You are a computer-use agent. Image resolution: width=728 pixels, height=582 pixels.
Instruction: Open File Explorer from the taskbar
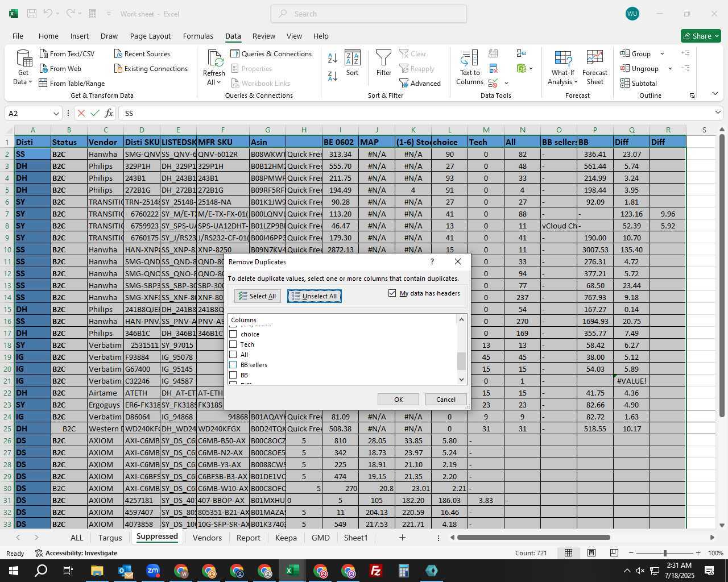click(97, 571)
